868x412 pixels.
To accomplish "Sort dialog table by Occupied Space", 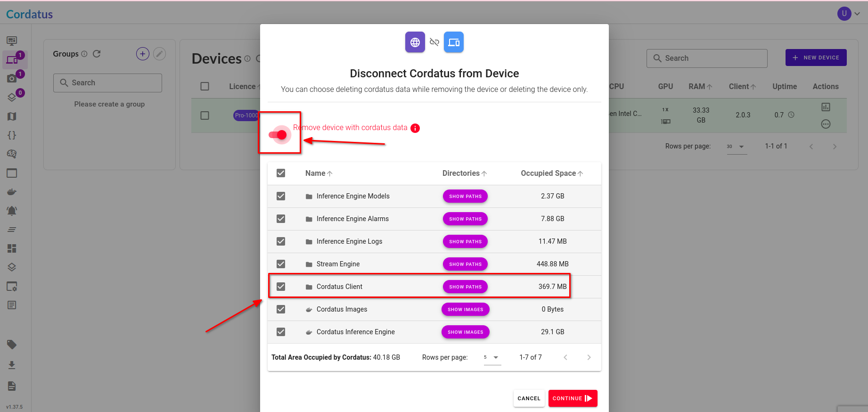I will point(552,173).
